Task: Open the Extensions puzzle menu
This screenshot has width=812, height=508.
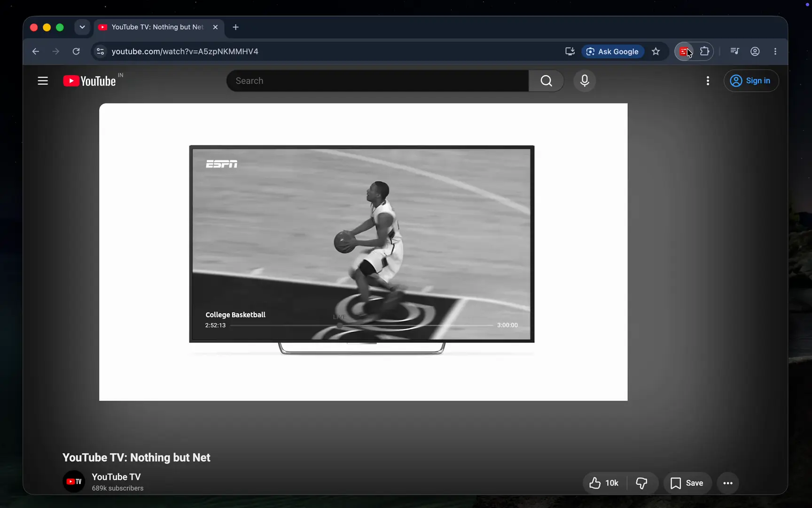Action: pyautogui.click(x=705, y=52)
